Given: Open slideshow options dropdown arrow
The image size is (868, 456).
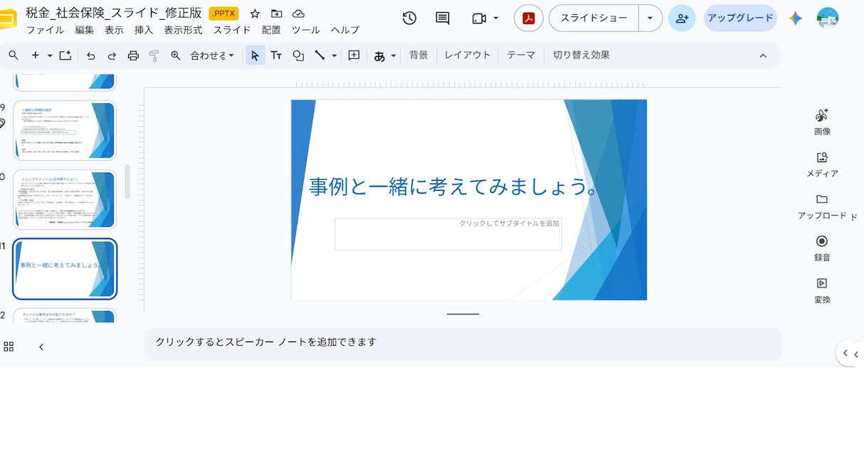Looking at the screenshot, I should (650, 18).
